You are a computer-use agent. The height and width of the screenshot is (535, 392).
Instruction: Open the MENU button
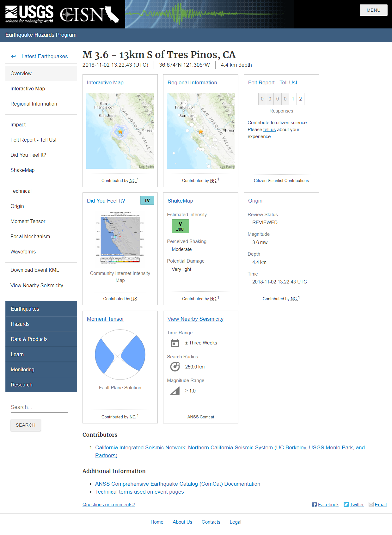pyautogui.click(x=373, y=10)
